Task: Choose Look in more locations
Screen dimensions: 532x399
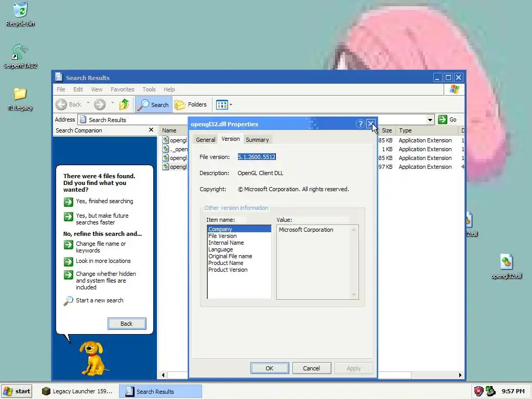Action: click(97, 261)
